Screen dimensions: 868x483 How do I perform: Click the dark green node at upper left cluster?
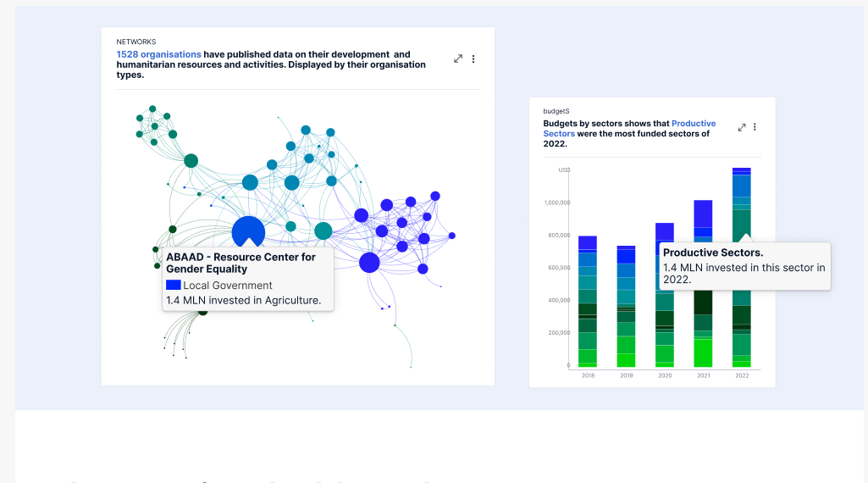pos(191,161)
